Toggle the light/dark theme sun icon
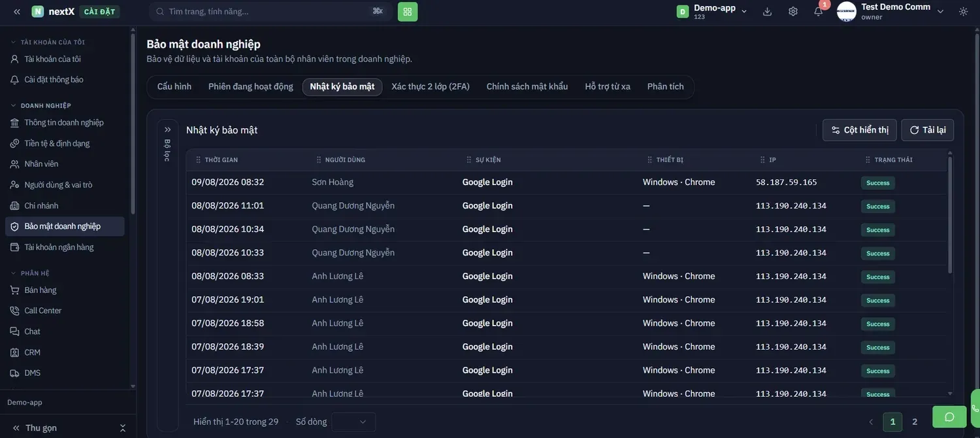 (x=964, y=12)
